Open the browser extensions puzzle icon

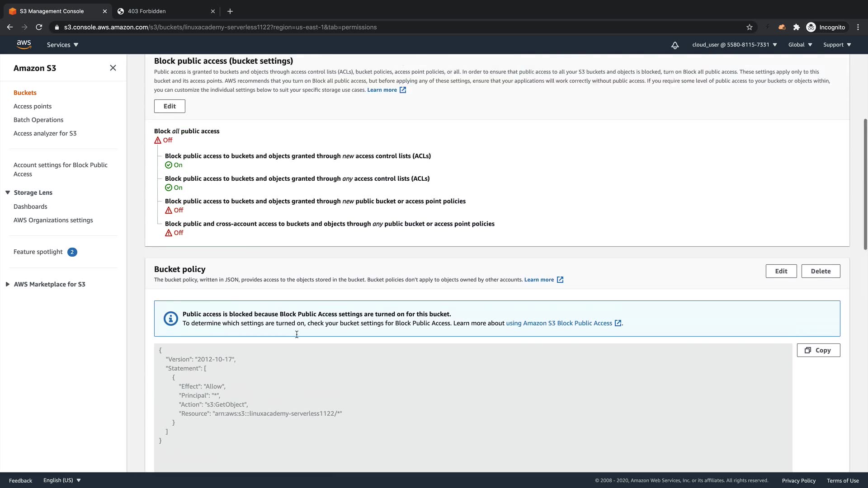click(x=797, y=27)
